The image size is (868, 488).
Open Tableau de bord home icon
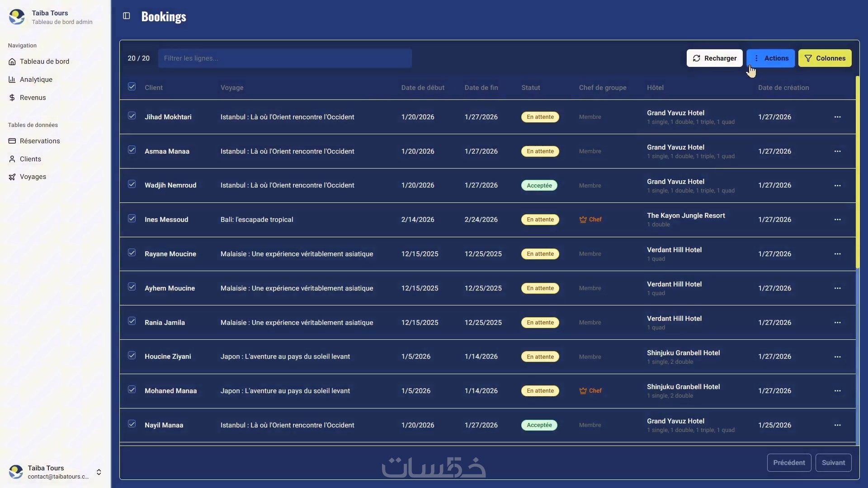pyautogui.click(x=12, y=62)
